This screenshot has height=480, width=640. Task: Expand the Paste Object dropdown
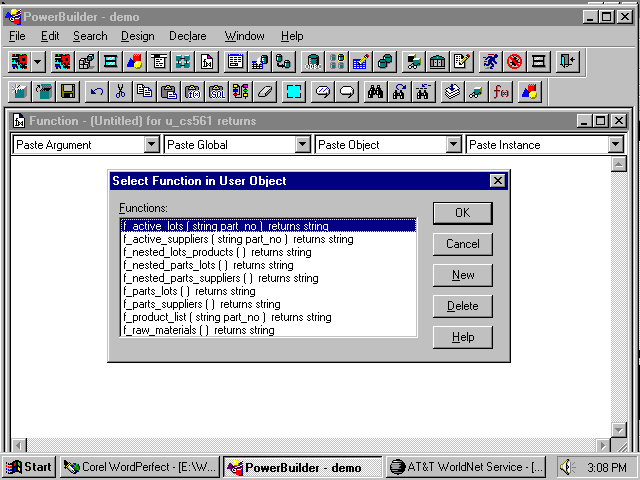[x=453, y=144]
